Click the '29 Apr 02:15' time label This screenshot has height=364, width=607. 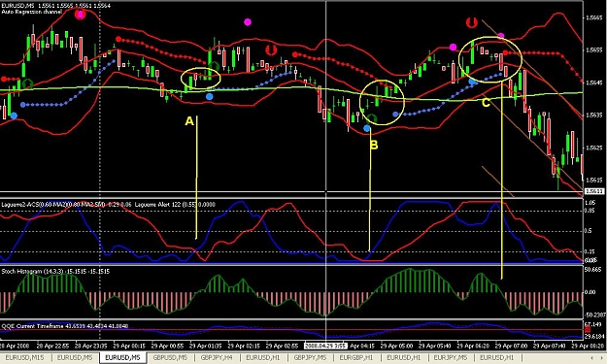[x=244, y=346]
